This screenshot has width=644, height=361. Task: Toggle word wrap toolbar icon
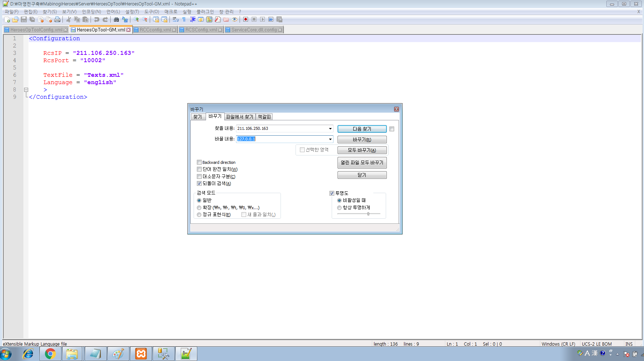(x=176, y=19)
